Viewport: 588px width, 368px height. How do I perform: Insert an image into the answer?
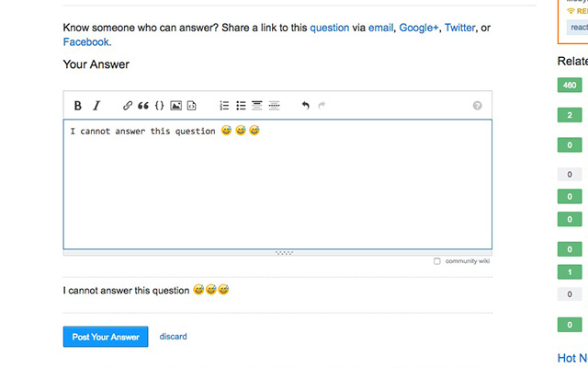pyautogui.click(x=175, y=106)
